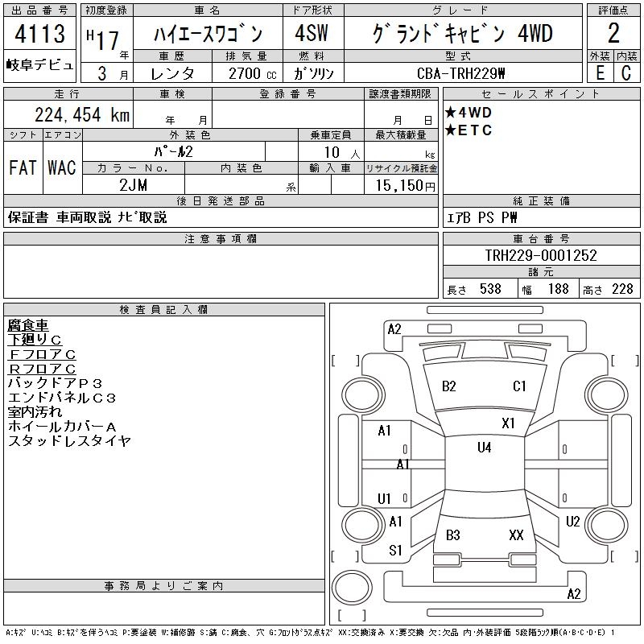Select the color number 2JM
The width and height of the screenshot is (644, 644).
tap(133, 185)
